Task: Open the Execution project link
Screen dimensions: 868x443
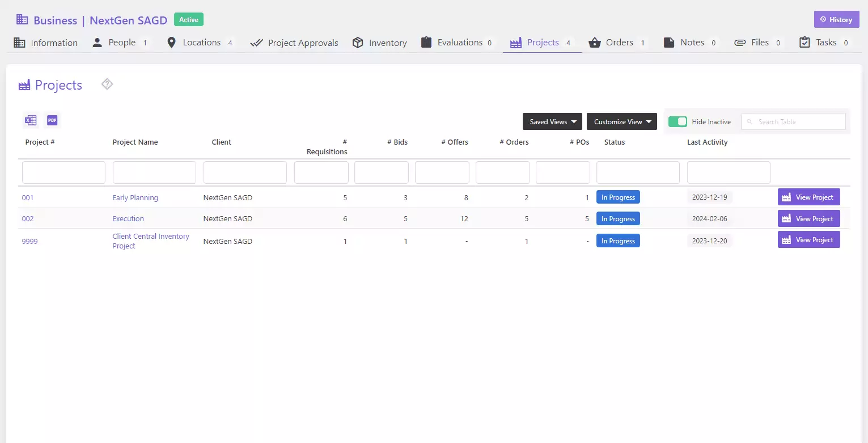Action: tap(128, 219)
